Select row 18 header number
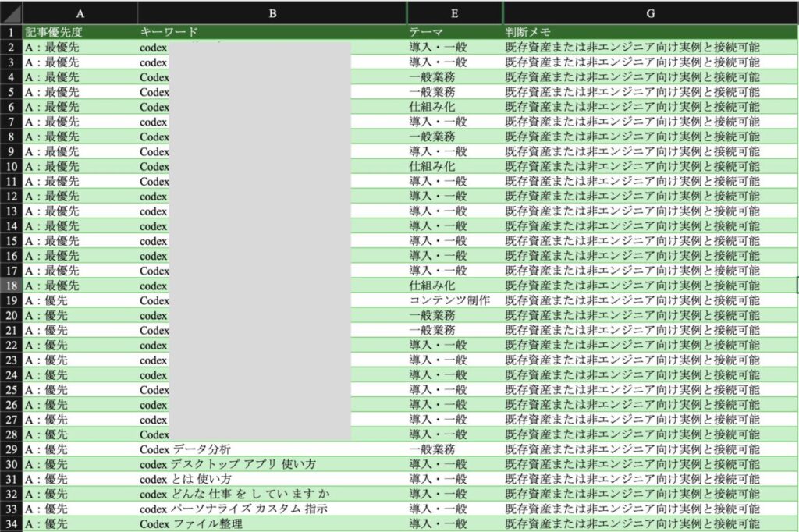This screenshot has width=799, height=532. tap(11, 286)
